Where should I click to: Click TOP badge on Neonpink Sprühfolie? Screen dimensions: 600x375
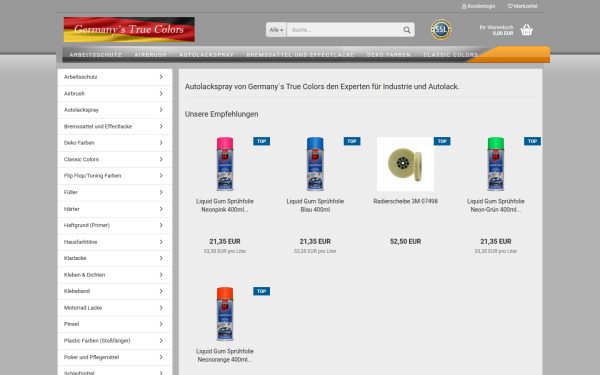pyautogui.click(x=261, y=141)
